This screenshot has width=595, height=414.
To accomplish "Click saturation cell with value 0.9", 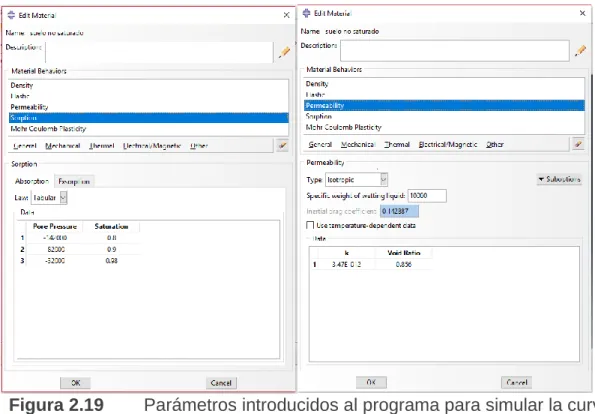I will click(x=111, y=249).
